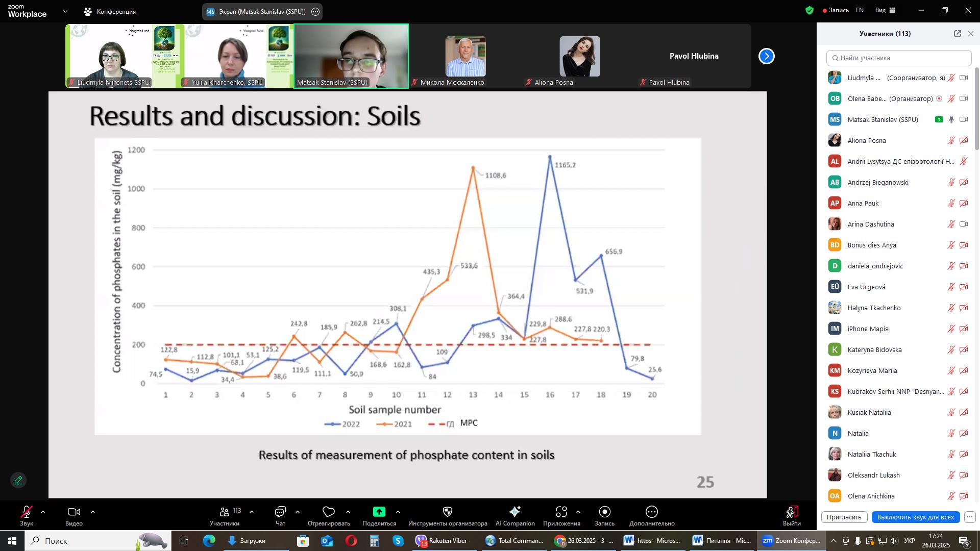This screenshot has width=980, height=551.
Task: Click the green Share screen icon
Action: pos(379,512)
